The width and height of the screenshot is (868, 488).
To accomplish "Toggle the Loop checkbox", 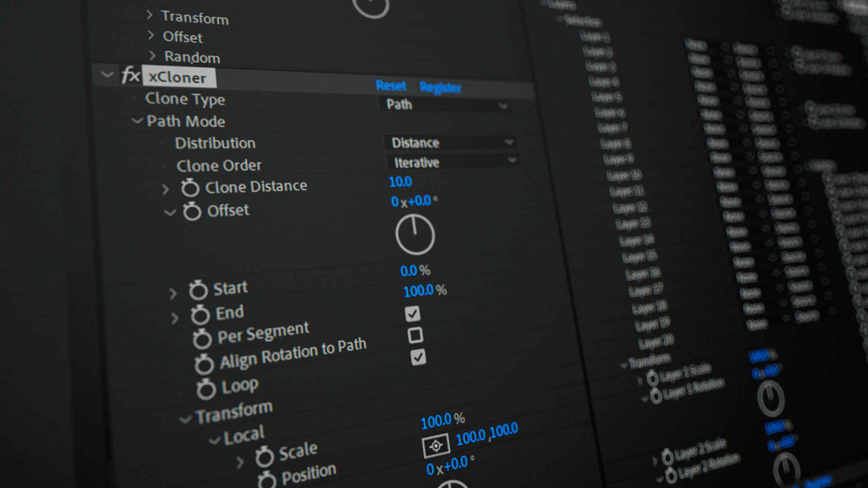I will click(x=418, y=357).
